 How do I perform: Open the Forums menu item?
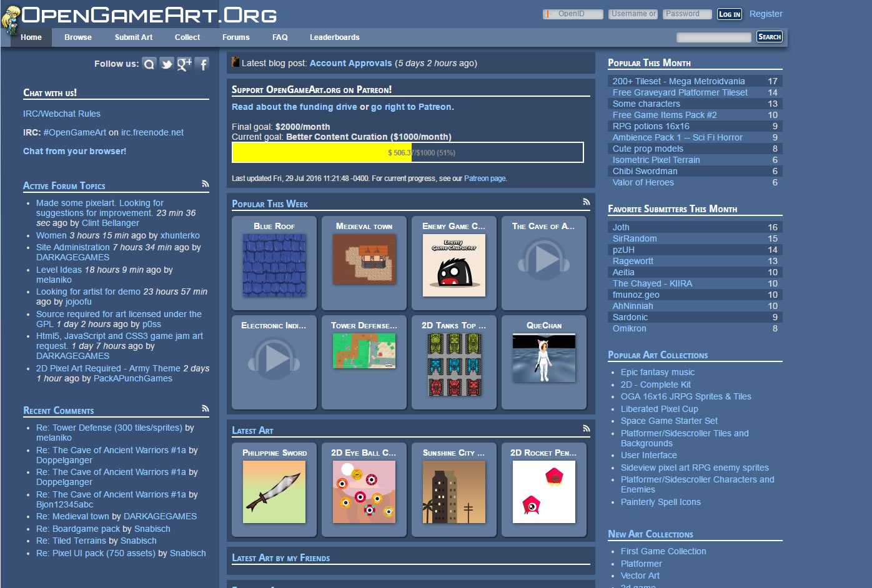[x=236, y=37]
